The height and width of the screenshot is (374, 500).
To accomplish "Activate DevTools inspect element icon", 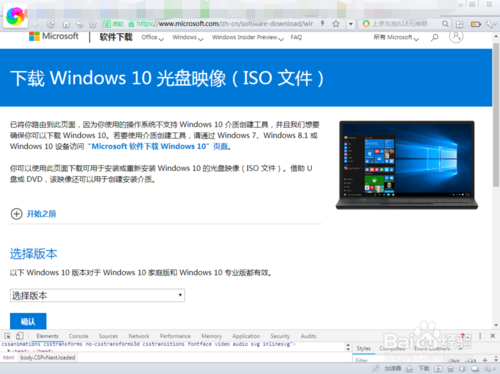I will (x=7, y=336).
